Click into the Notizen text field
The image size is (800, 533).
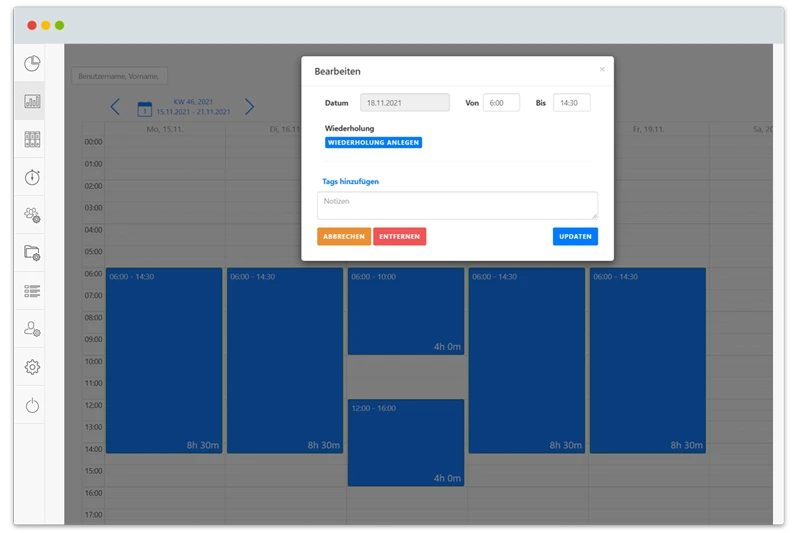point(457,205)
